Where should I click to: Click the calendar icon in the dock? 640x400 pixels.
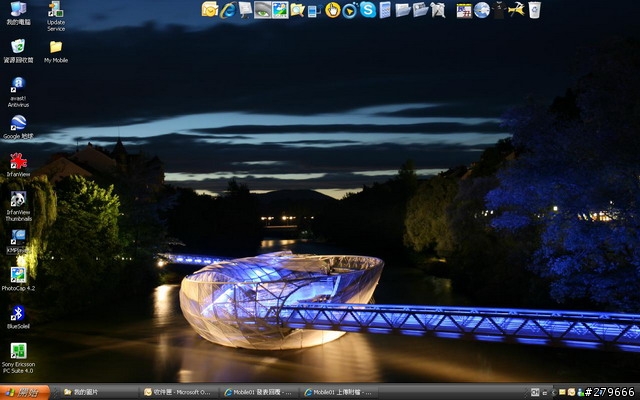pyautogui.click(x=464, y=10)
